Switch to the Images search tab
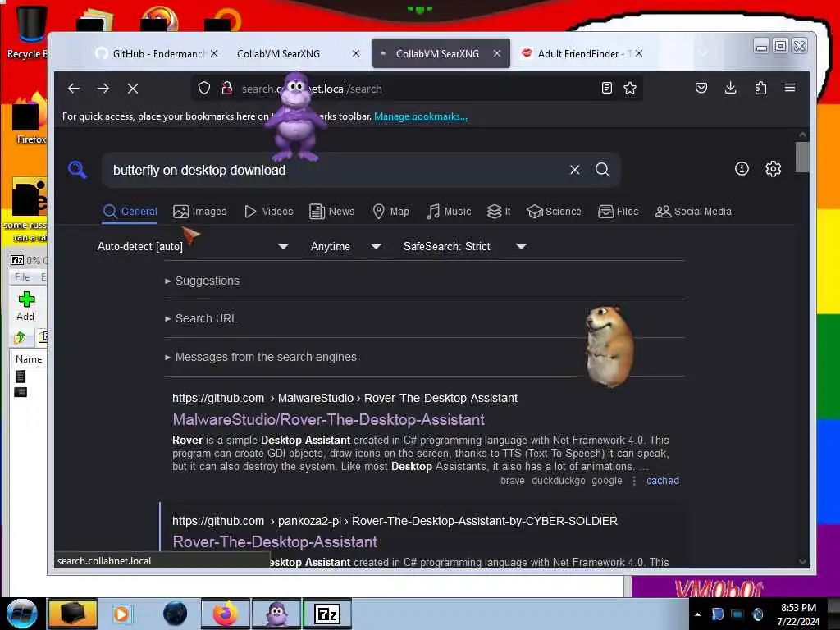The image size is (840, 630). [x=200, y=212]
